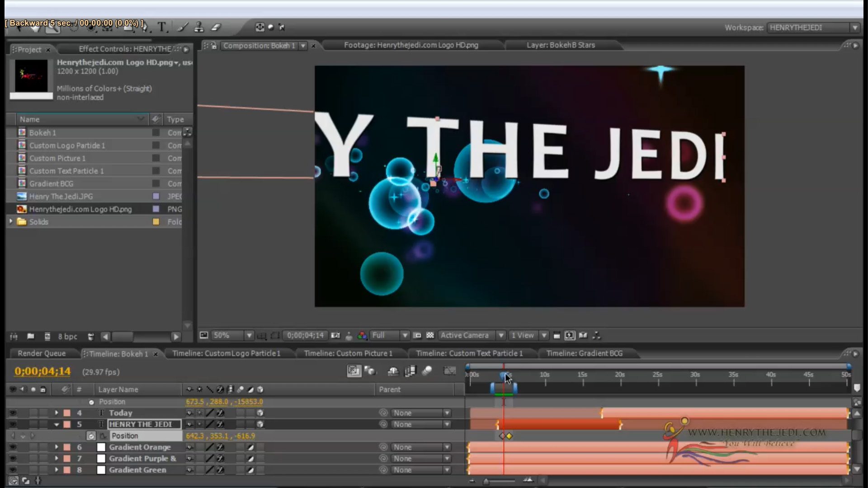Click the Motion Blur enable icon

click(427, 371)
